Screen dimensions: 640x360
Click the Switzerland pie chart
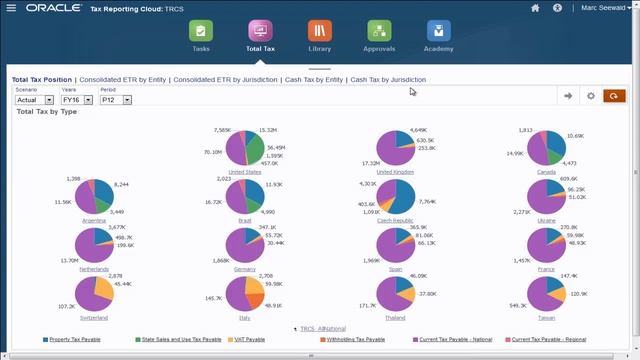(94, 293)
